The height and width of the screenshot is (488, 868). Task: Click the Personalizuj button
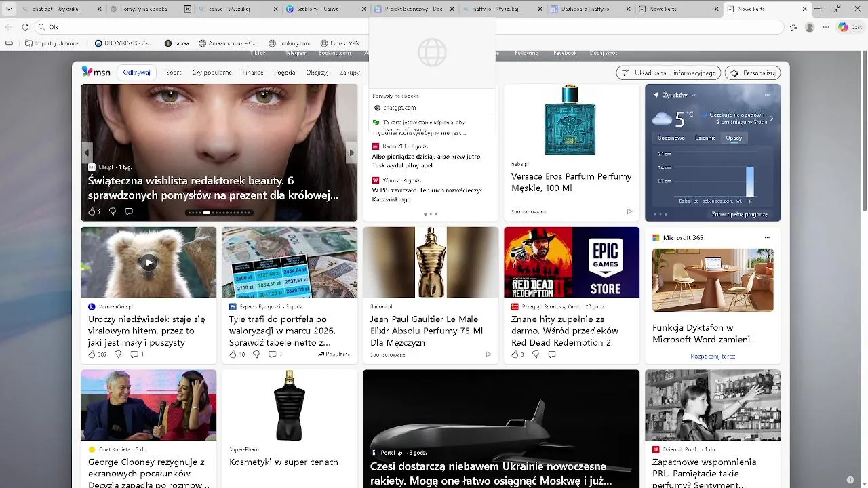[x=753, y=73]
